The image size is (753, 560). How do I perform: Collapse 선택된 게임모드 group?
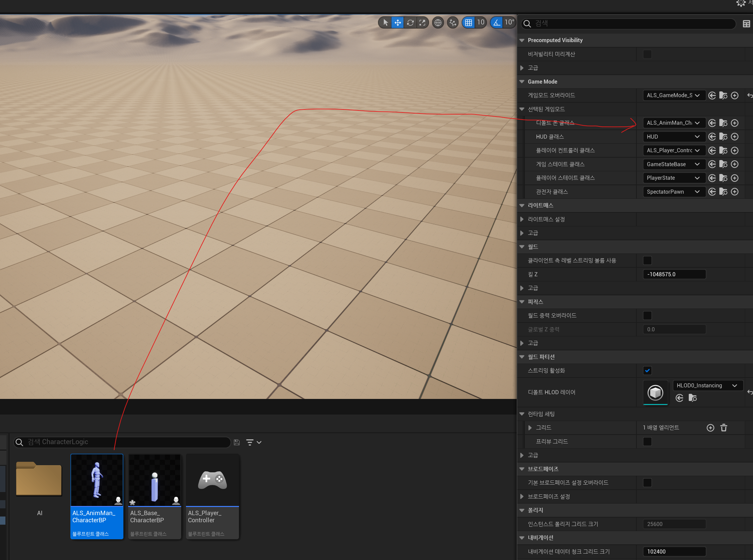pyautogui.click(x=522, y=109)
